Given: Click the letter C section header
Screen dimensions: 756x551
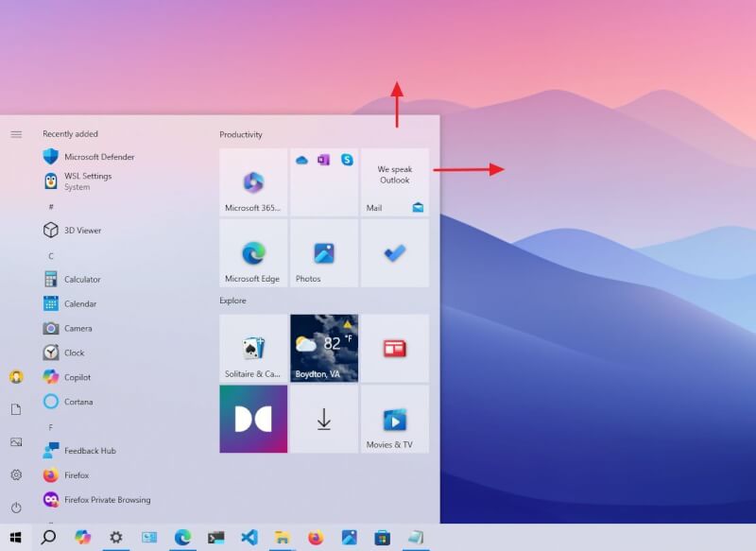Looking at the screenshot, I should coord(51,256).
